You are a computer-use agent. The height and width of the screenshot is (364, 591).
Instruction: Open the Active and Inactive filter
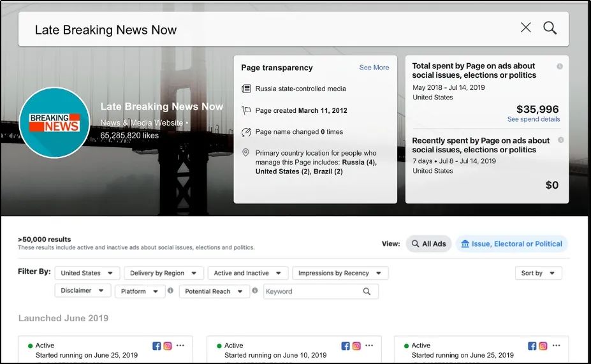[x=247, y=273]
